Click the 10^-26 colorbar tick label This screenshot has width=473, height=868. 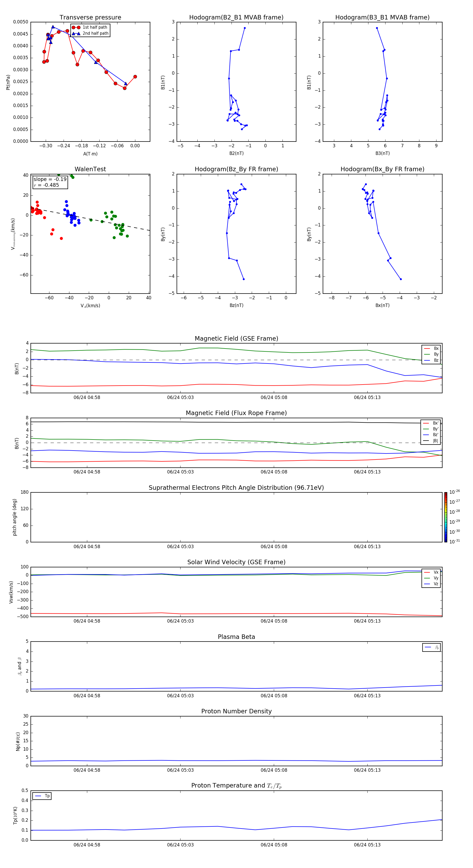coord(455,492)
